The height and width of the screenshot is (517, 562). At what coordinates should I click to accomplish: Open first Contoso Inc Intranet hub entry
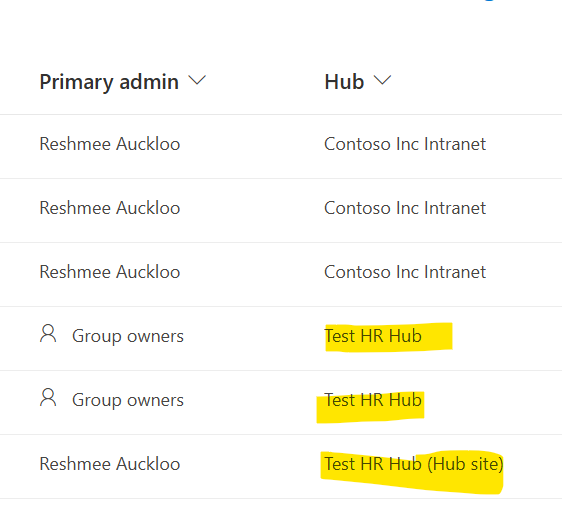405,144
